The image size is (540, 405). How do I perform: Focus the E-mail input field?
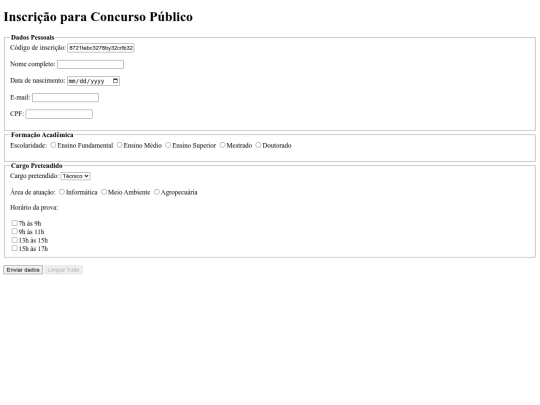[x=65, y=98]
